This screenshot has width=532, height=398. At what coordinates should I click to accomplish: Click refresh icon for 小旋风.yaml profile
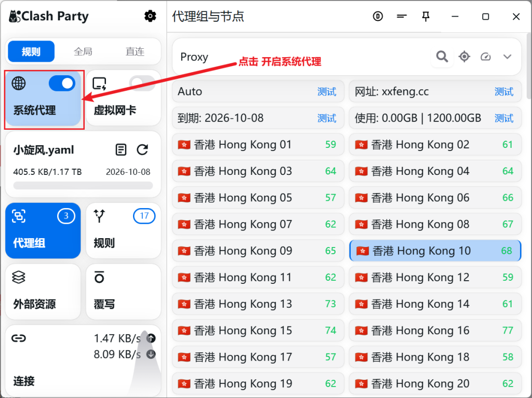point(142,150)
